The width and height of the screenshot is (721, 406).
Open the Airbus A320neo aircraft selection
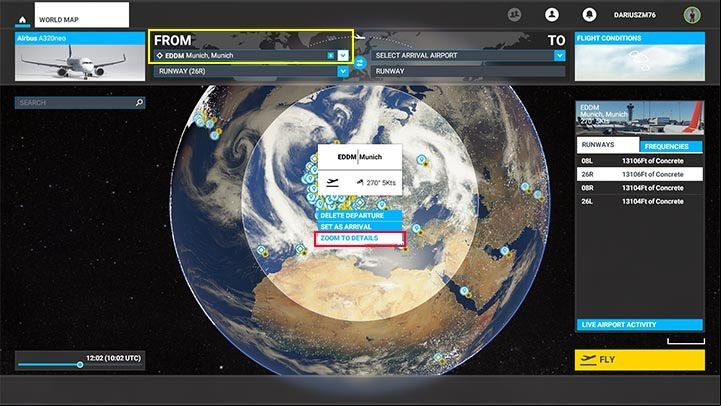(x=80, y=56)
